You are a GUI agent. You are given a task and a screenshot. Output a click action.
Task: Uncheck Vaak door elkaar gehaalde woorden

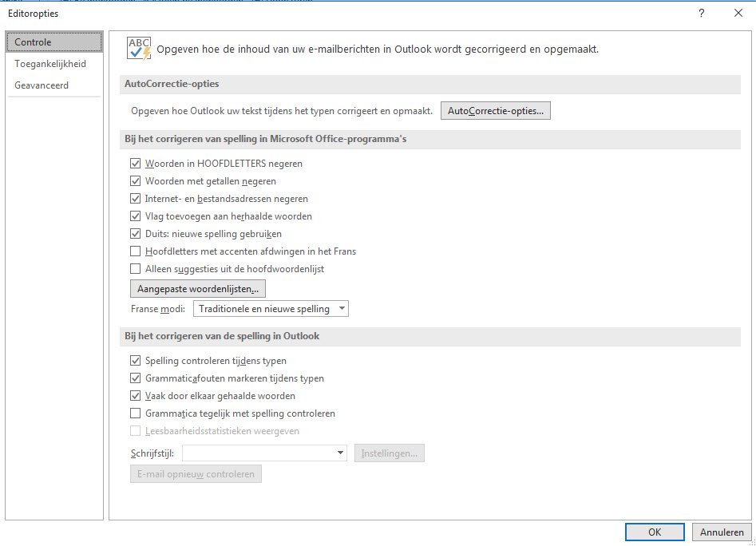(136, 396)
